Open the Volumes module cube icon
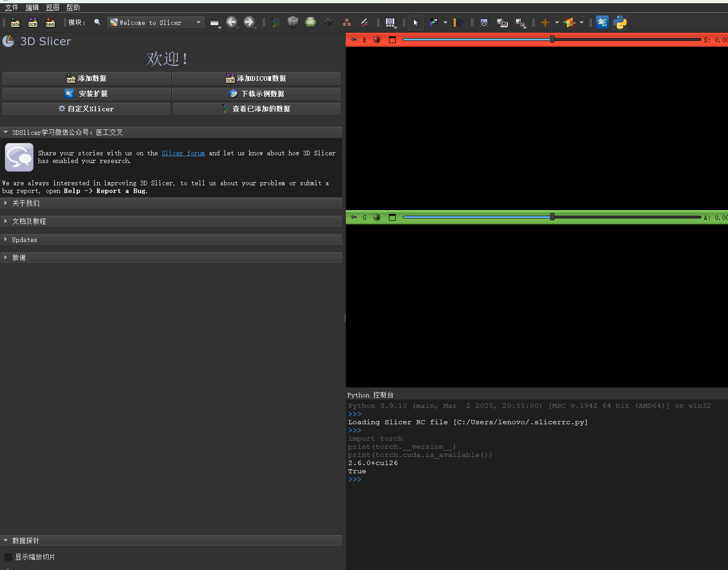The height and width of the screenshot is (570, 728). pos(293,22)
